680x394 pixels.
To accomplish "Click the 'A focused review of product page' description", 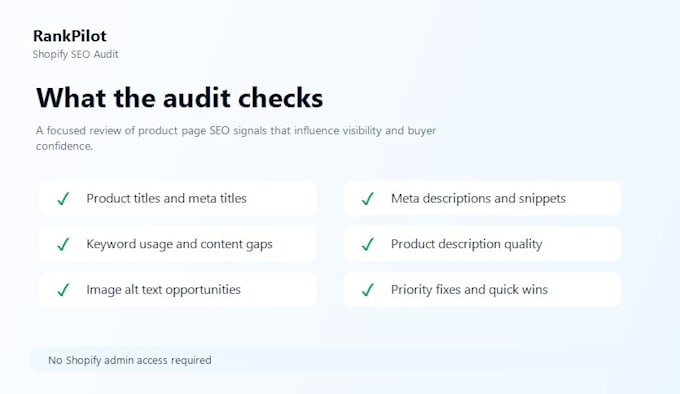I will click(x=236, y=138).
